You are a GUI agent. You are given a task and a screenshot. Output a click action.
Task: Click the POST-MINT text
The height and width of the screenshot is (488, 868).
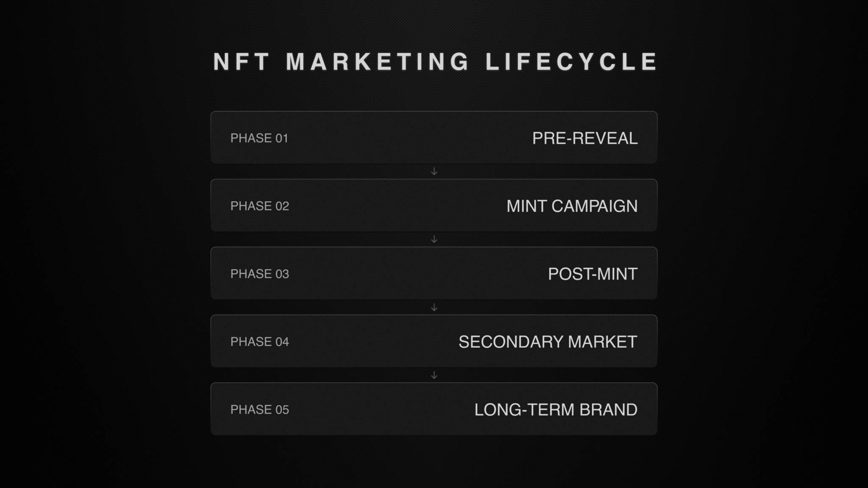593,274
